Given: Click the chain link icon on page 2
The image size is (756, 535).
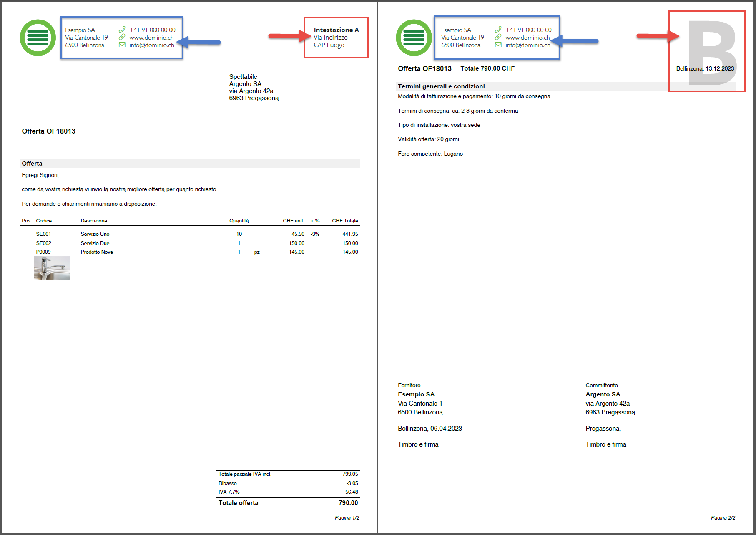Looking at the screenshot, I should [x=498, y=37].
